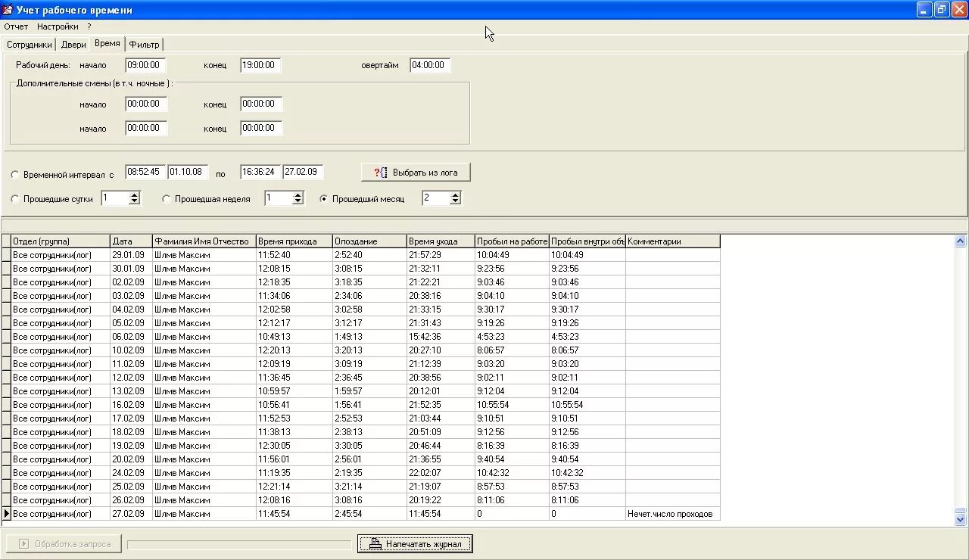Click the workday start time field 09:00:00

146,65
